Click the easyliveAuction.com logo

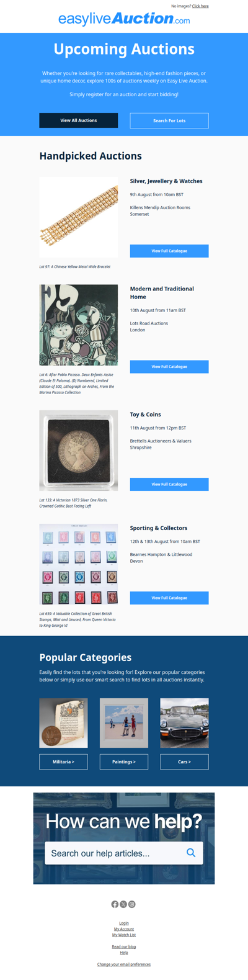pyautogui.click(x=124, y=19)
